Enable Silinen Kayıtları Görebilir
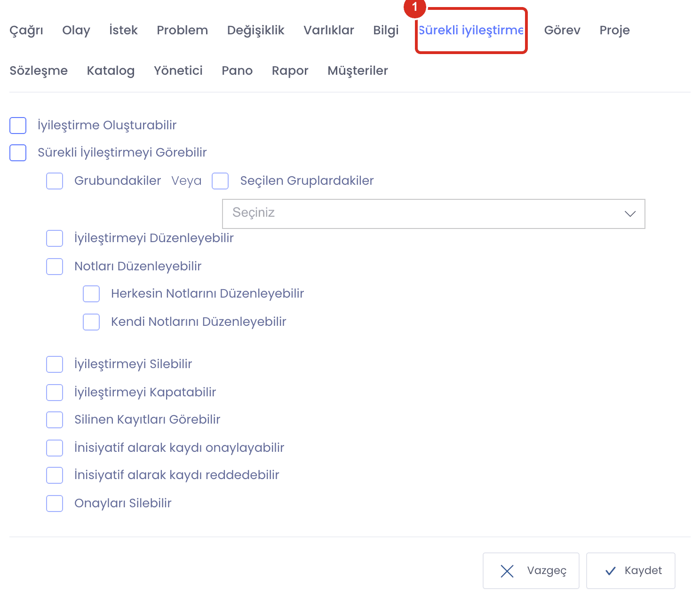The image size is (700, 614). 55,420
